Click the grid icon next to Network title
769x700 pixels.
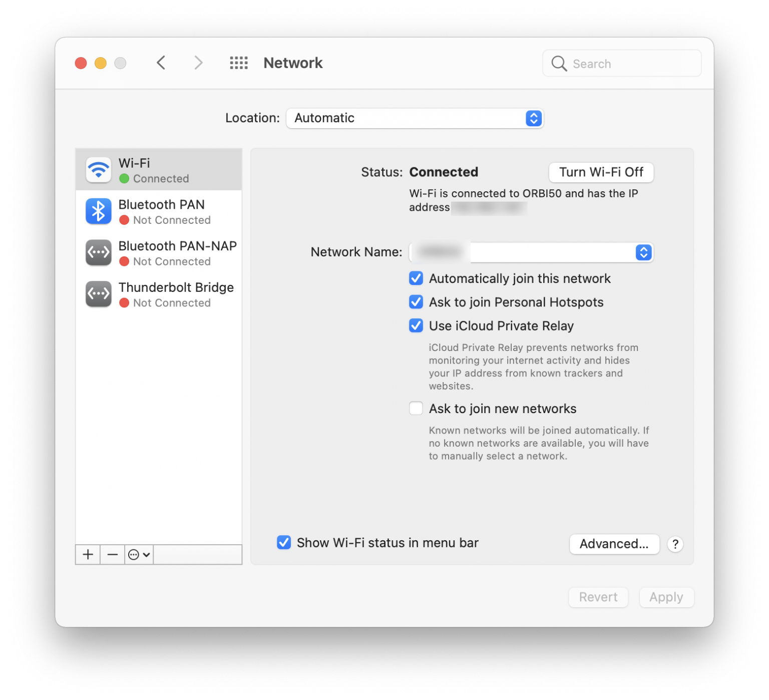[x=239, y=63]
